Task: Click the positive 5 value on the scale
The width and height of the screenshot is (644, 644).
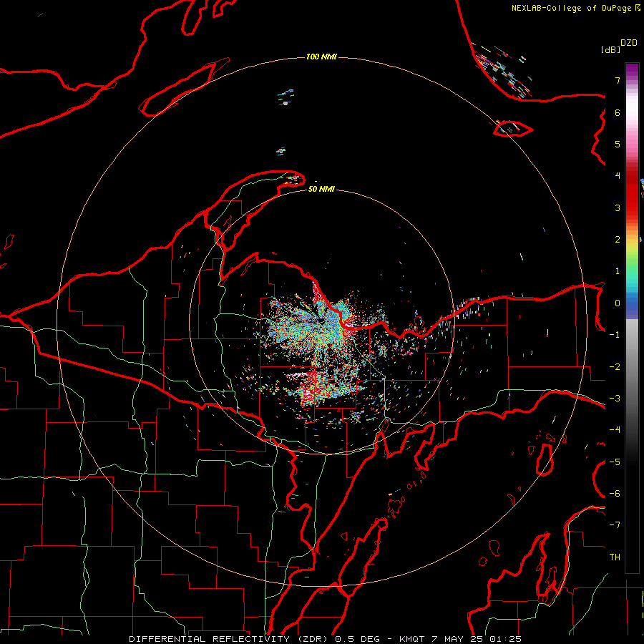Action: (x=618, y=144)
